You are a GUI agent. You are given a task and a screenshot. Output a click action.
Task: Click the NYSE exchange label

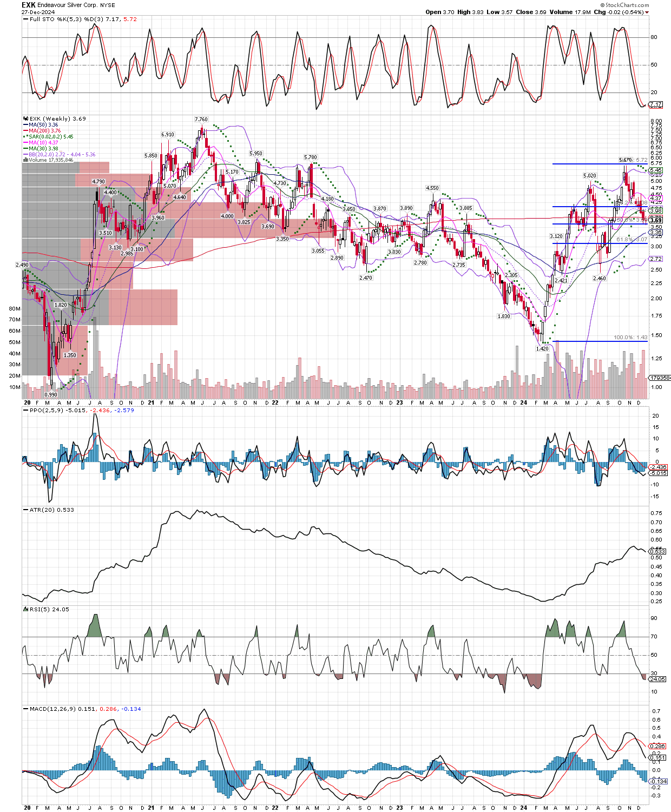coord(107,5)
